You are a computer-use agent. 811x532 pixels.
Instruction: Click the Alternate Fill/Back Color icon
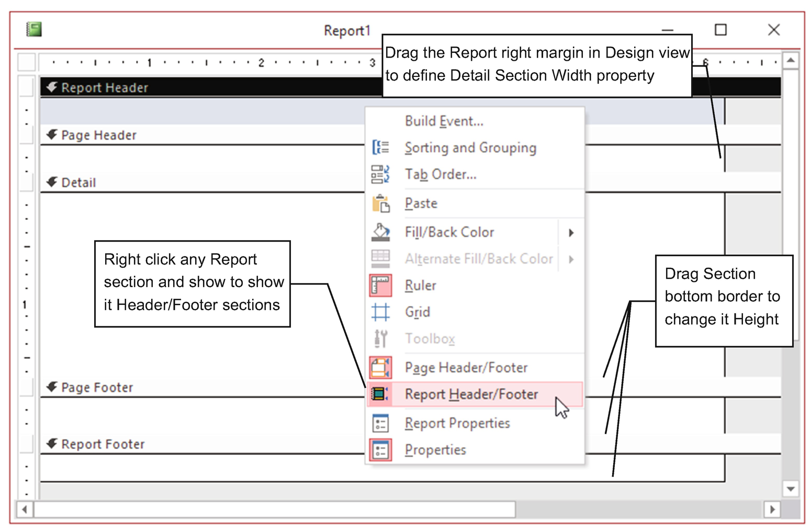pos(380,258)
